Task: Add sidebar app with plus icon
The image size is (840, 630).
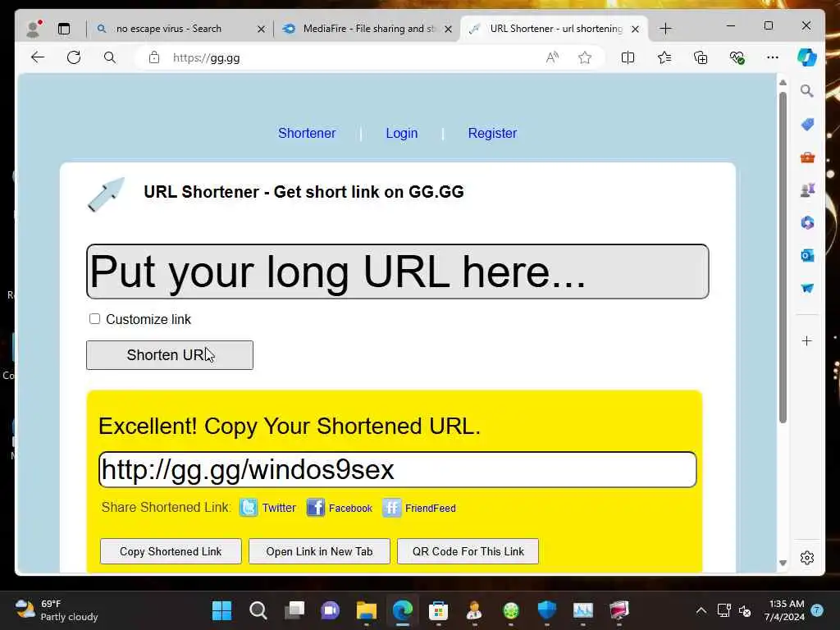Action: pos(807,340)
